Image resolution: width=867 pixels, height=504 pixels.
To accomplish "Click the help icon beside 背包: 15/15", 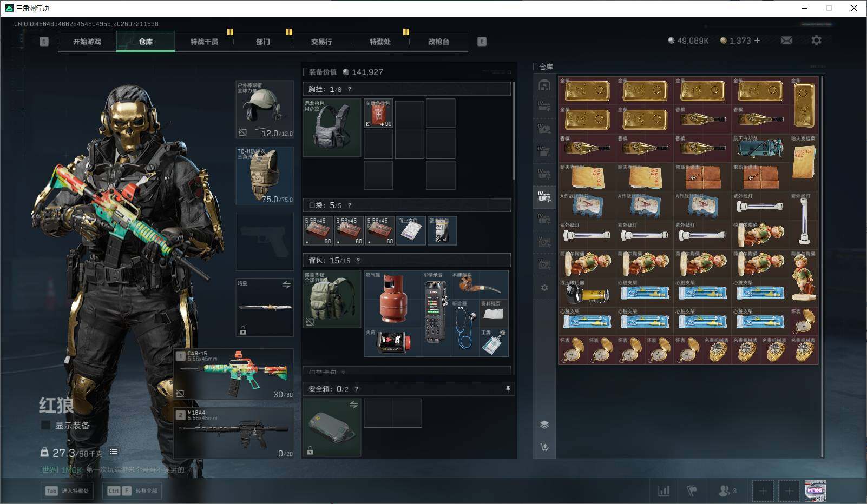I will [x=358, y=261].
